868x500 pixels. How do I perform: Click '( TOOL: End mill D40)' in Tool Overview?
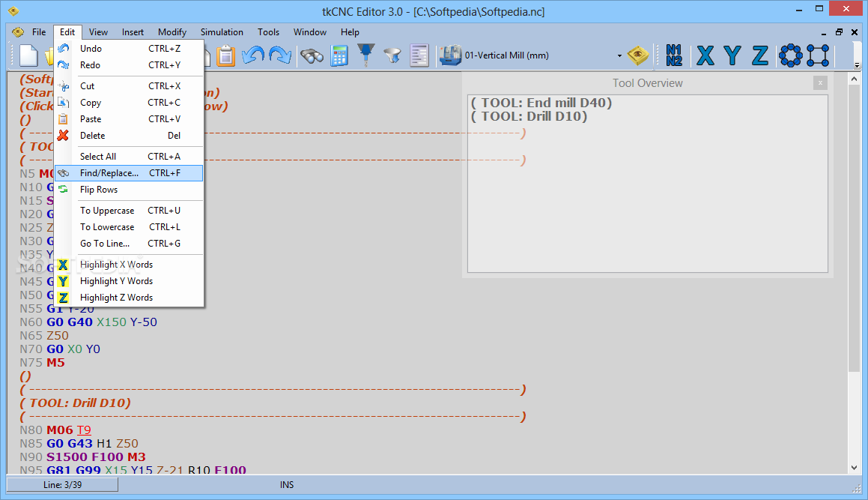tap(541, 103)
